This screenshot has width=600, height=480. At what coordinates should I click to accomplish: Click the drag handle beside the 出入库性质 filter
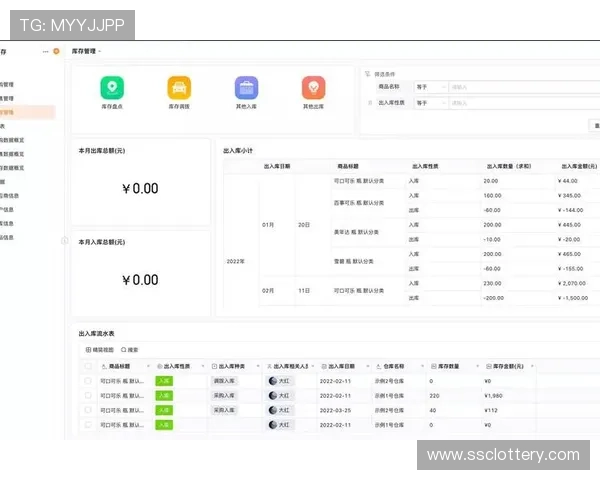coord(370,103)
